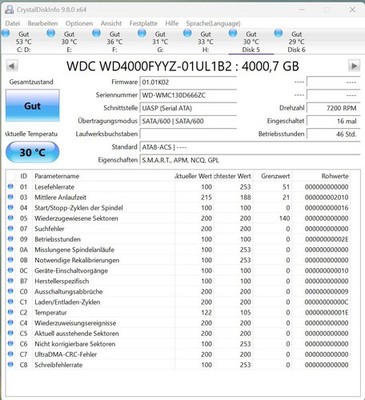Click threshold value 140
365x400 pixels.
coord(284,218)
